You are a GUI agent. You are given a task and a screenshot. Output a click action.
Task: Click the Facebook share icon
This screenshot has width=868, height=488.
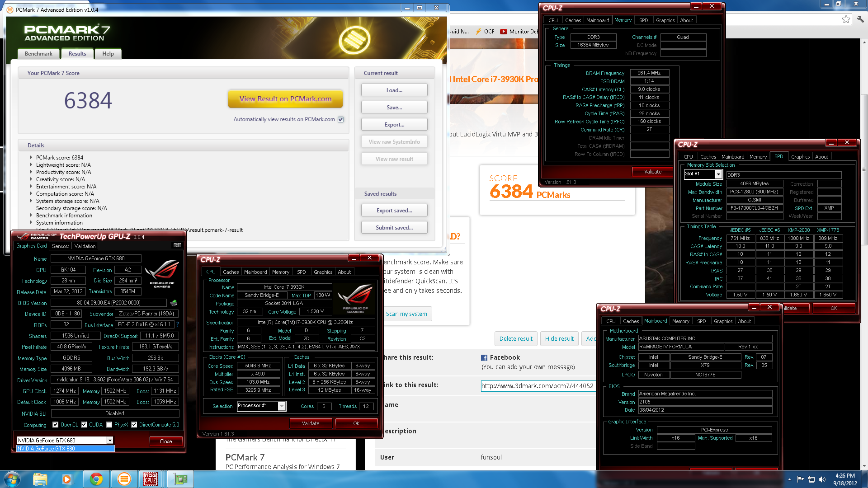[484, 357]
